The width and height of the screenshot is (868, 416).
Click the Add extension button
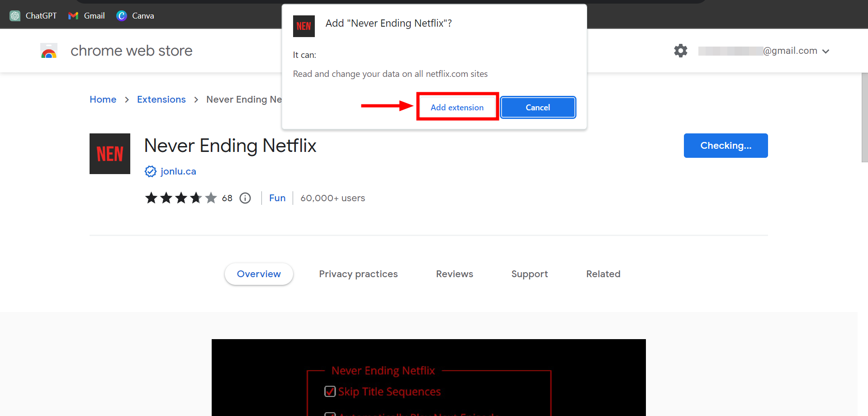(457, 107)
